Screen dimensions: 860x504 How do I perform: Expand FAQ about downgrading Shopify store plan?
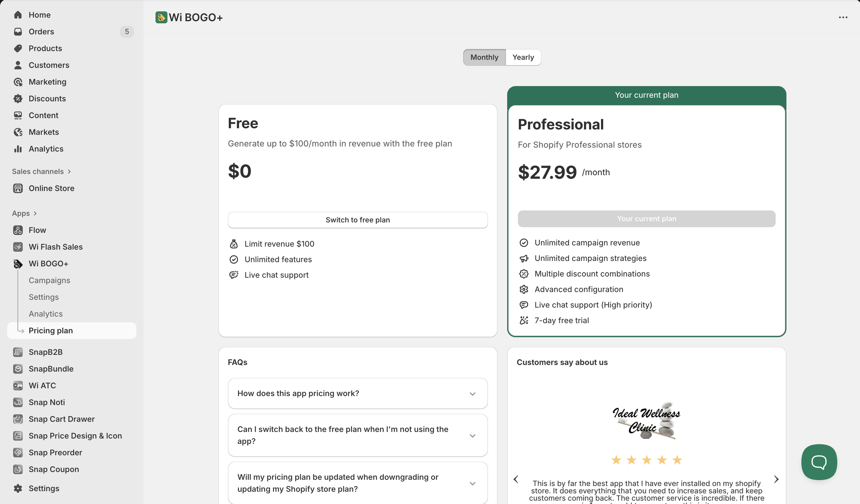pyautogui.click(x=472, y=483)
